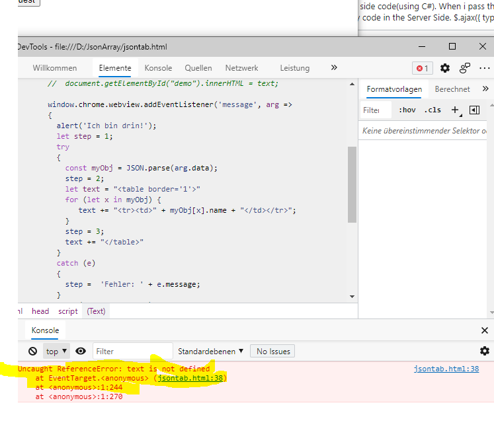Screen dimensions: 494x448
Task: Select the Berechnet tab
Action: coord(452,89)
